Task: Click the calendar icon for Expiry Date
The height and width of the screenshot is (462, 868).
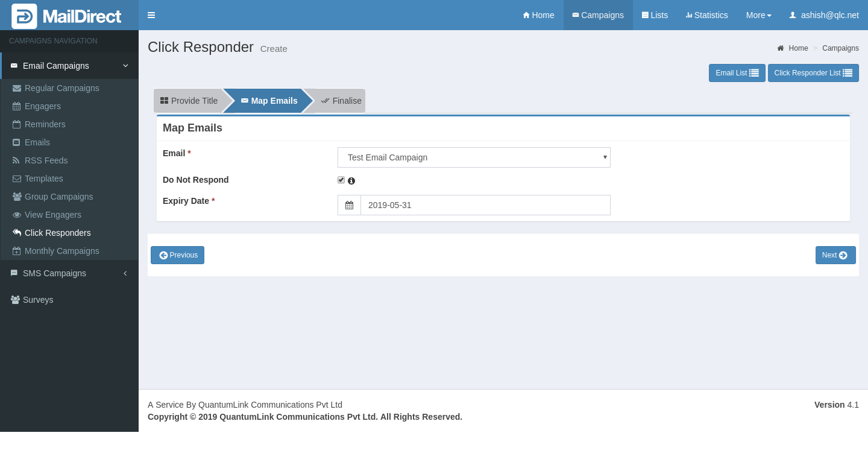Action: 349,205
